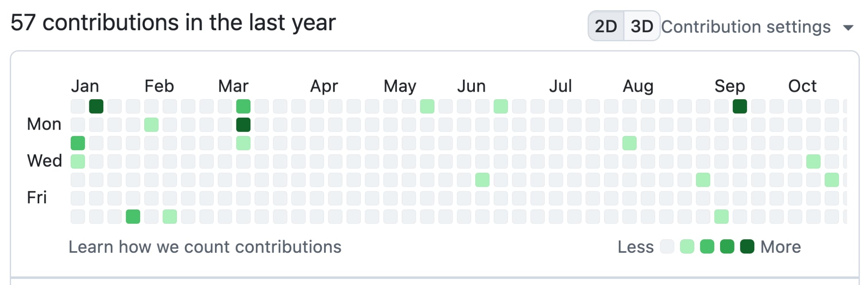
Task: Switch to the 3D contribution view
Action: (x=641, y=26)
